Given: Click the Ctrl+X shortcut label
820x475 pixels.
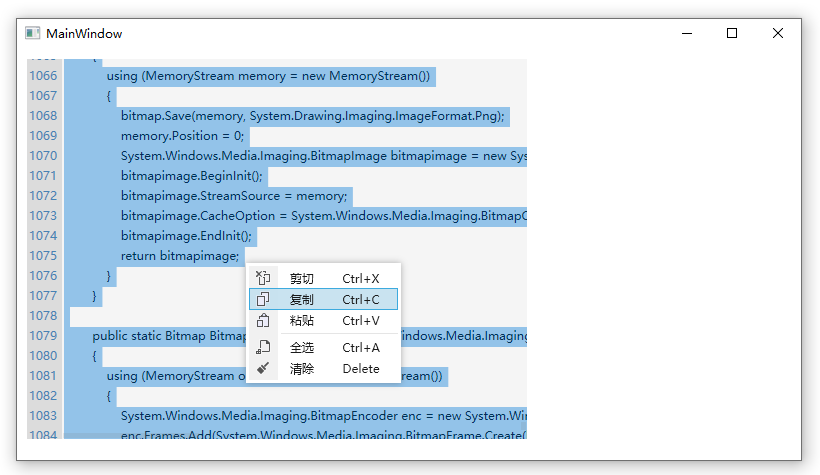Looking at the screenshot, I should [361, 279].
